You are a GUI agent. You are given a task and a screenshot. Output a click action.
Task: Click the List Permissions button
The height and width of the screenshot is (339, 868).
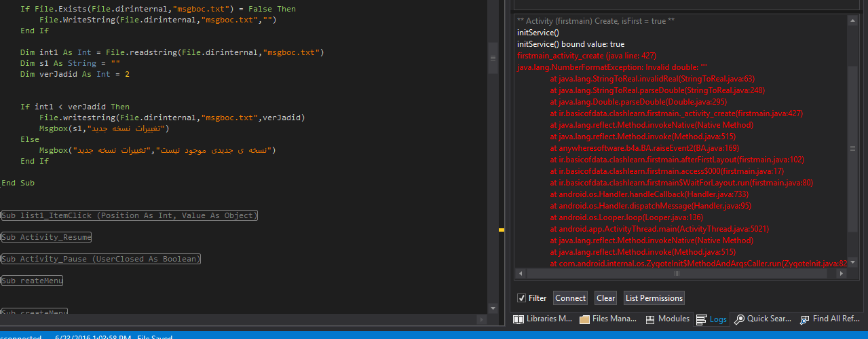click(654, 298)
